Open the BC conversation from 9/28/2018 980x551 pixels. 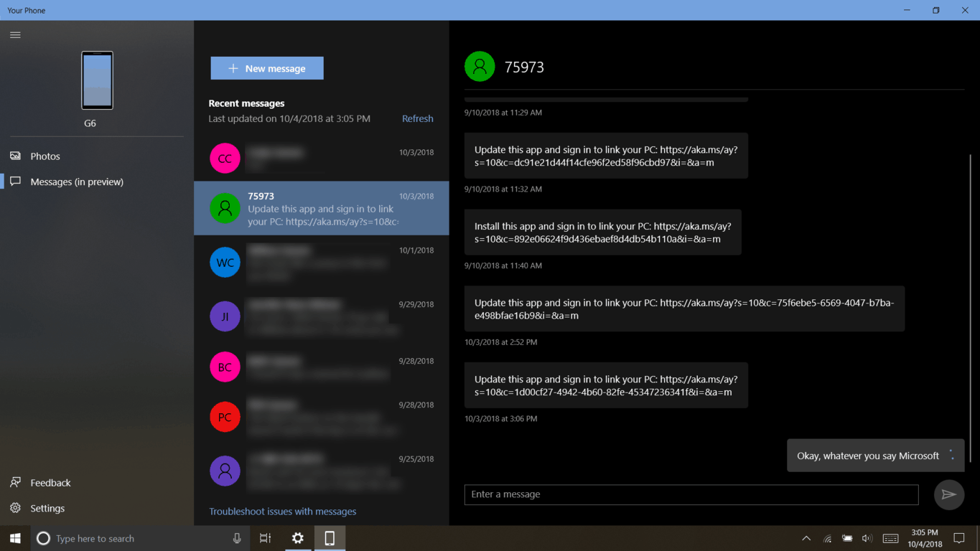click(x=322, y=367)
